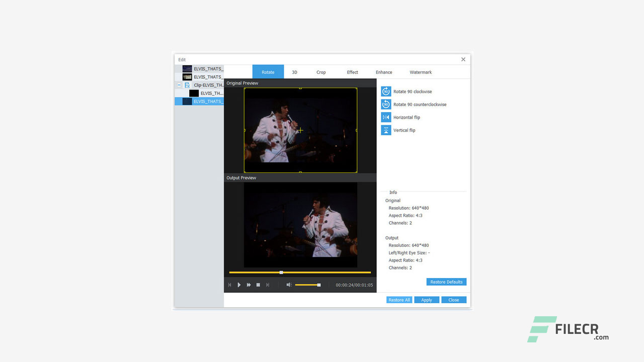
Task: Click the volume slider handle
Action: (x=319, y=285)
